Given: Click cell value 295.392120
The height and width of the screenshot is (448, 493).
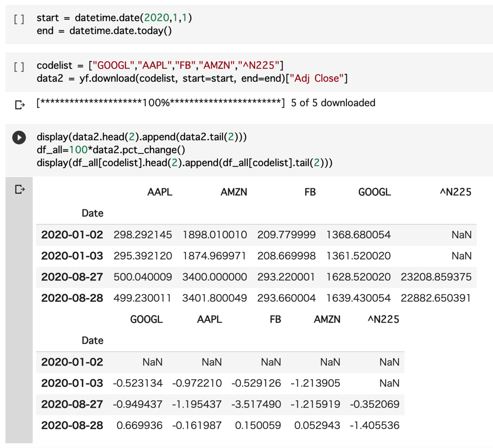Looking at the screenshot, I should click(143, 256).
